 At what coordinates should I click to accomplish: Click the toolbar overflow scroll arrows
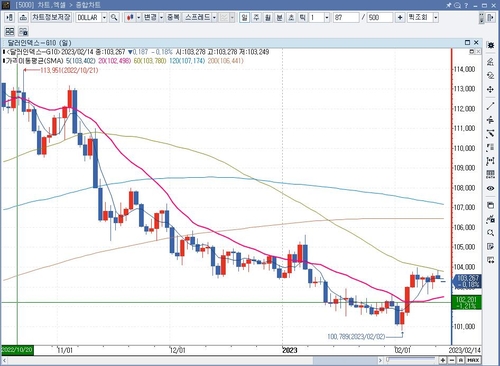(x=481, y=18)
